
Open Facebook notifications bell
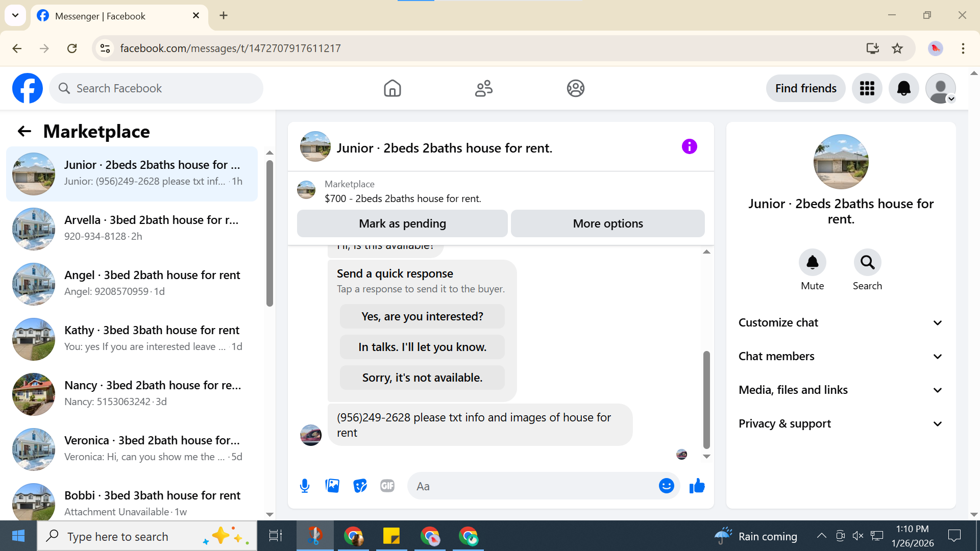pos(903,88)
